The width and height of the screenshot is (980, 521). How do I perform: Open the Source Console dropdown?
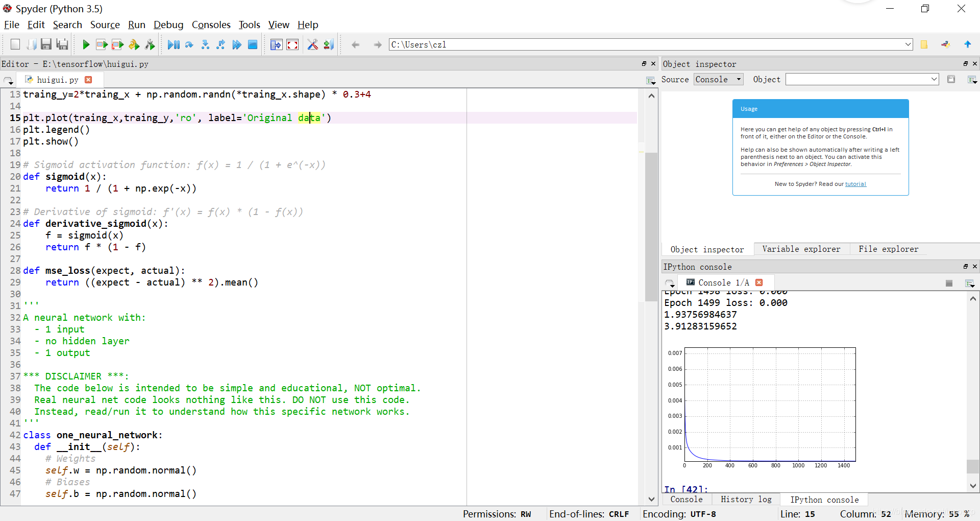coord(718,79)
